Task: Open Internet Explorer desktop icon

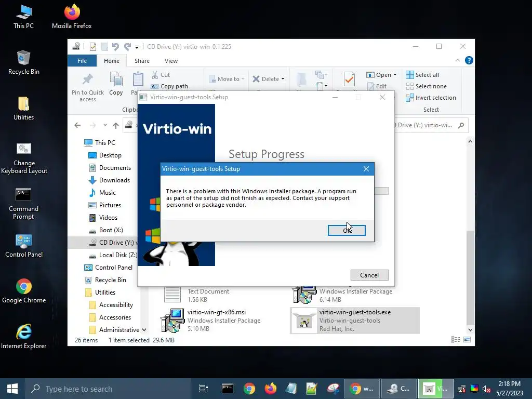Action: point(24,337)
